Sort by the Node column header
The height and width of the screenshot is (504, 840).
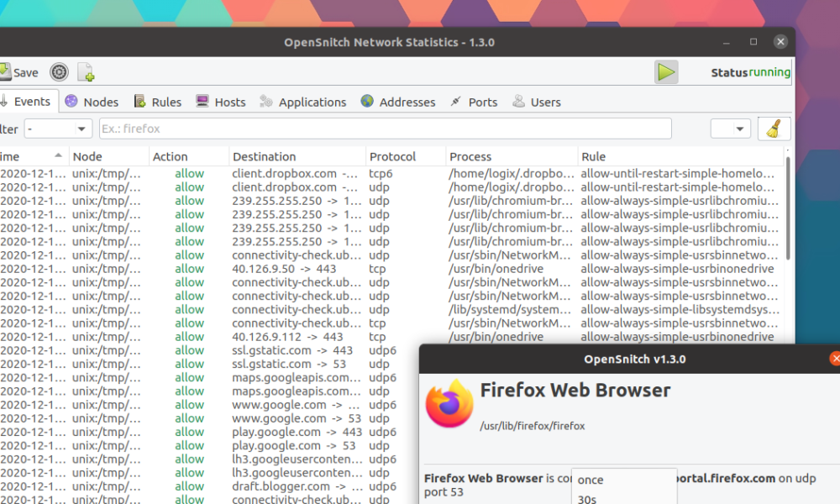click(x=108, y=156)
